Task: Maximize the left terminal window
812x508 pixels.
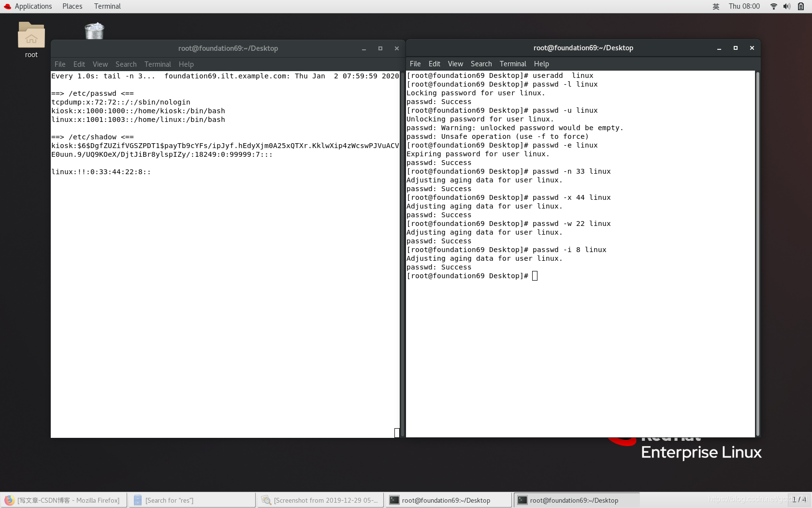Action: [380, 48]
